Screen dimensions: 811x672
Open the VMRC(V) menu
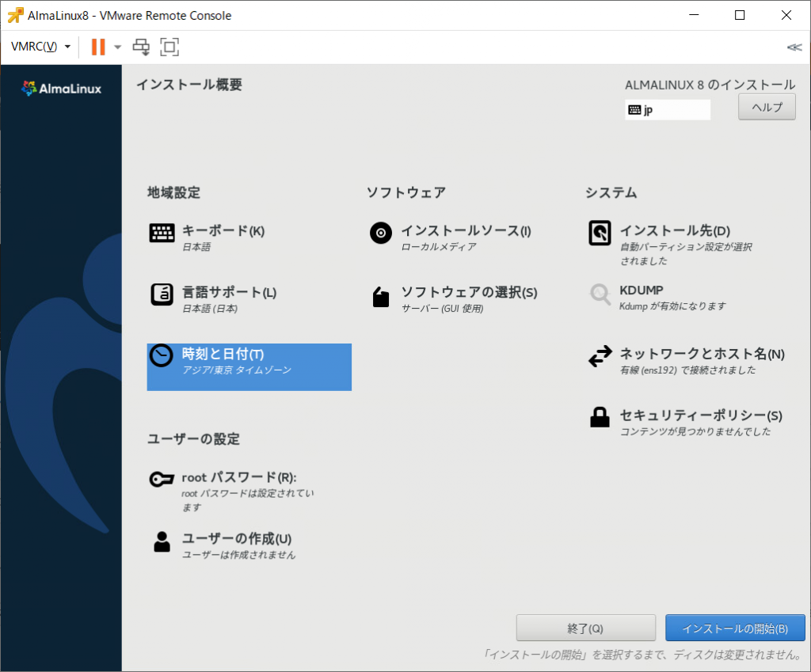point(40,47)
